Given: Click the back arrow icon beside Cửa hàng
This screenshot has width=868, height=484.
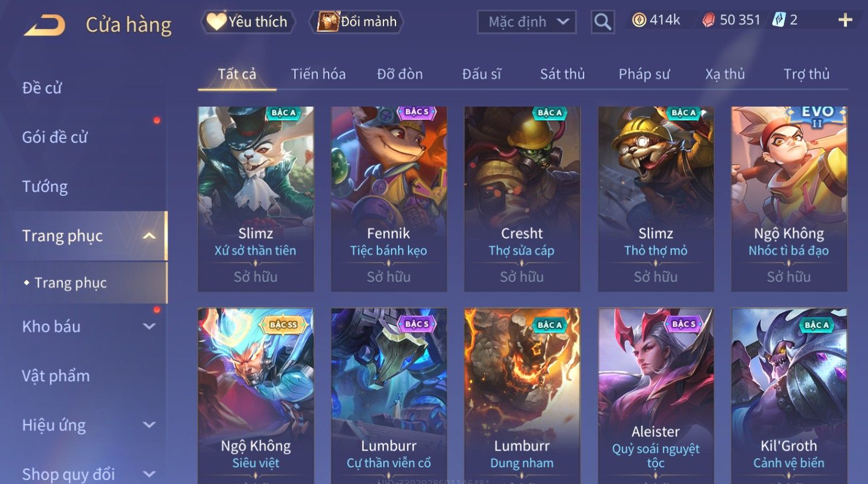Looking at the screenshot, I should click(44, 25).
